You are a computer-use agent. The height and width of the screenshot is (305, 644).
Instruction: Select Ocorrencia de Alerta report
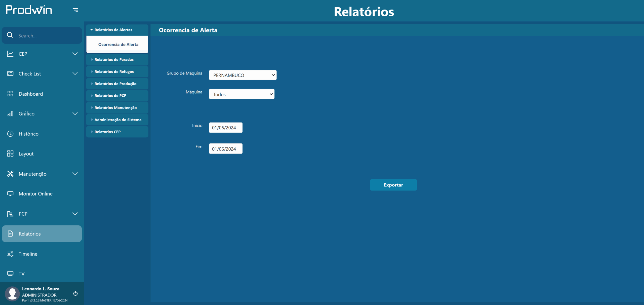tap(117, 44)
